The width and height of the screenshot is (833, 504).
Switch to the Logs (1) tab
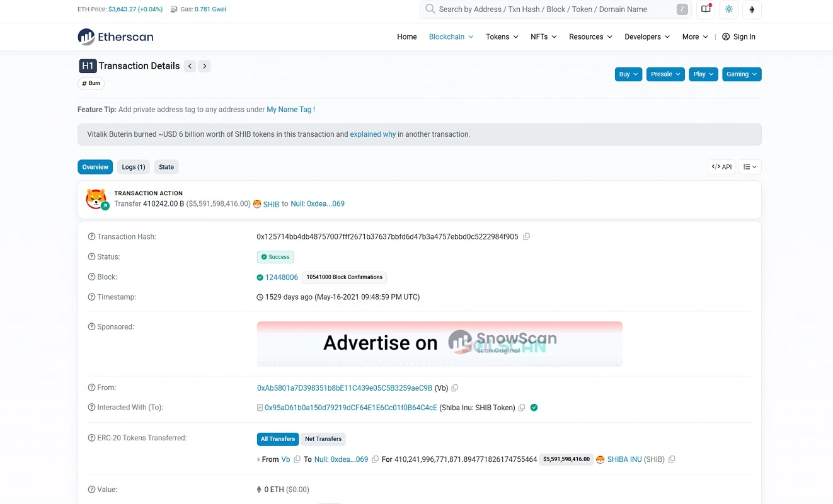coord(134,167)
